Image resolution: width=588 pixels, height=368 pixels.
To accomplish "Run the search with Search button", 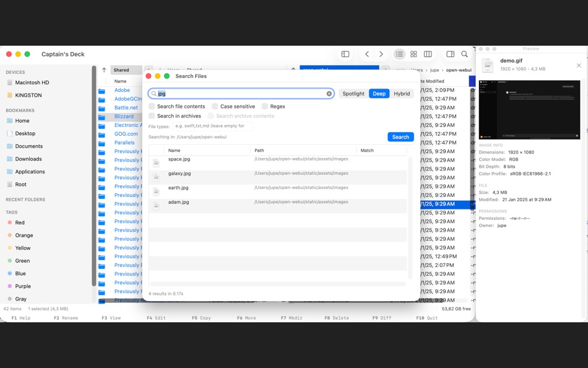I will point(400,137).
